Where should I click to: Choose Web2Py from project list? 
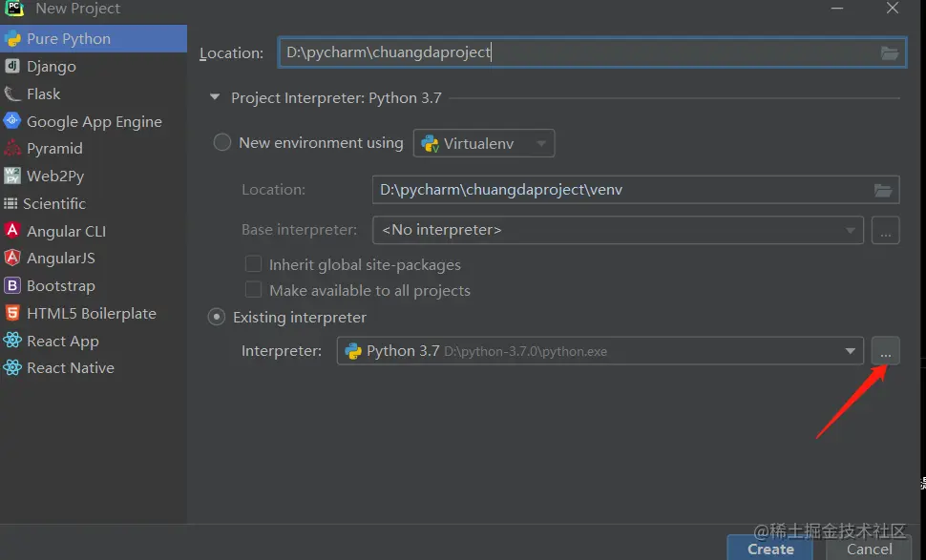(x=55, y=176)
